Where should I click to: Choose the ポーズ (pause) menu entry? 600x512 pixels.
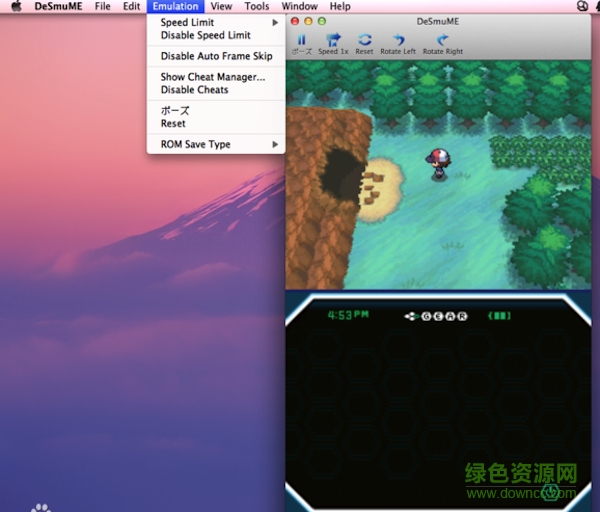(216, 111)
